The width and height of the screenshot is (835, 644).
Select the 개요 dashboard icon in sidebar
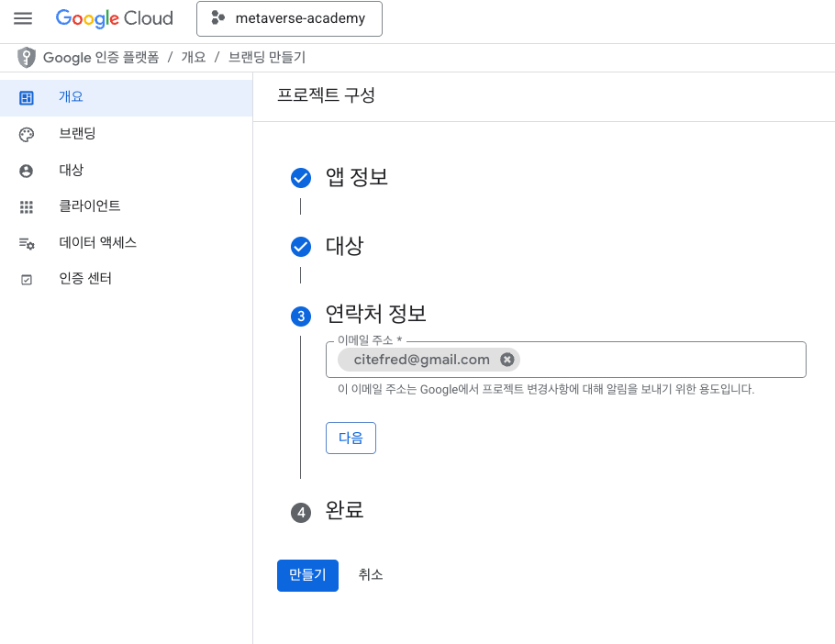click(x=26, y=98)
